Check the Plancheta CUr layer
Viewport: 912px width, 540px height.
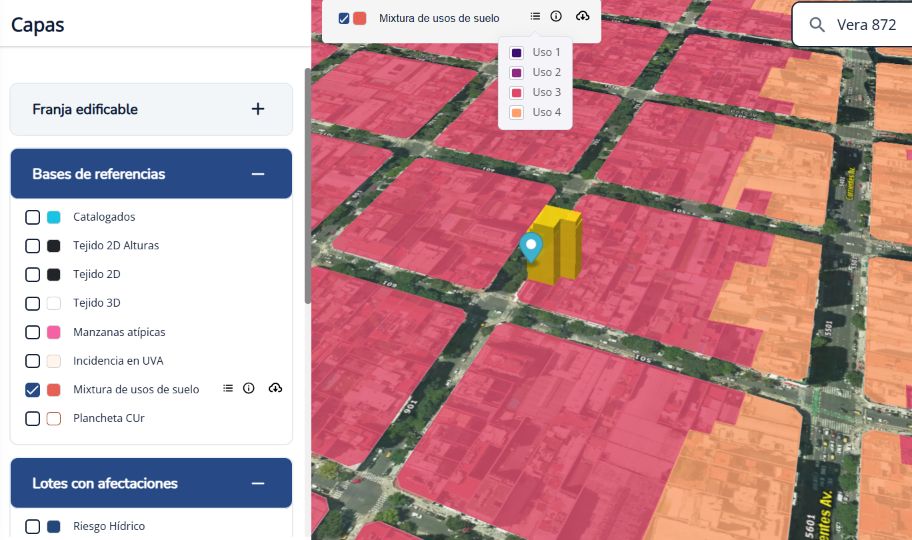click(33, 418)
